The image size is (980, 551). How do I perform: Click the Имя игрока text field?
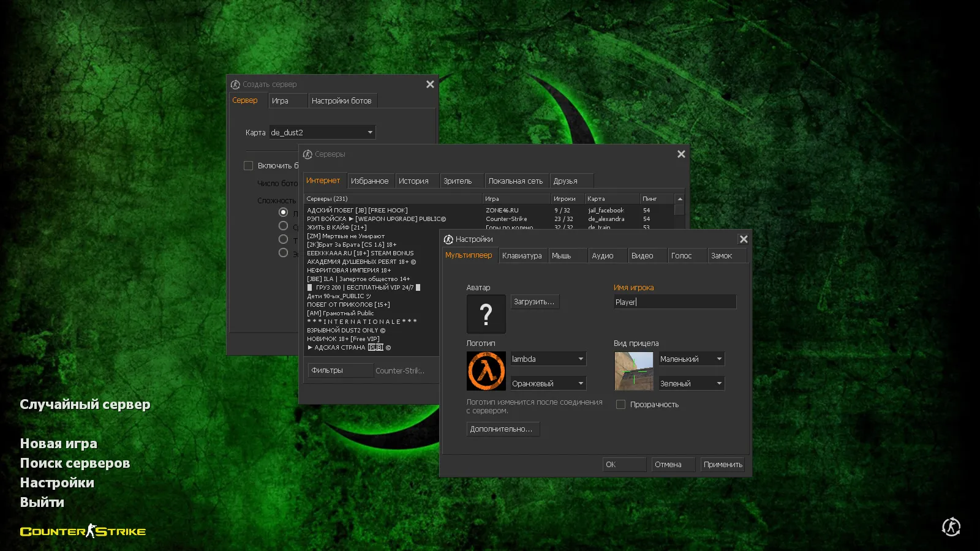click(x=674, y=302)
